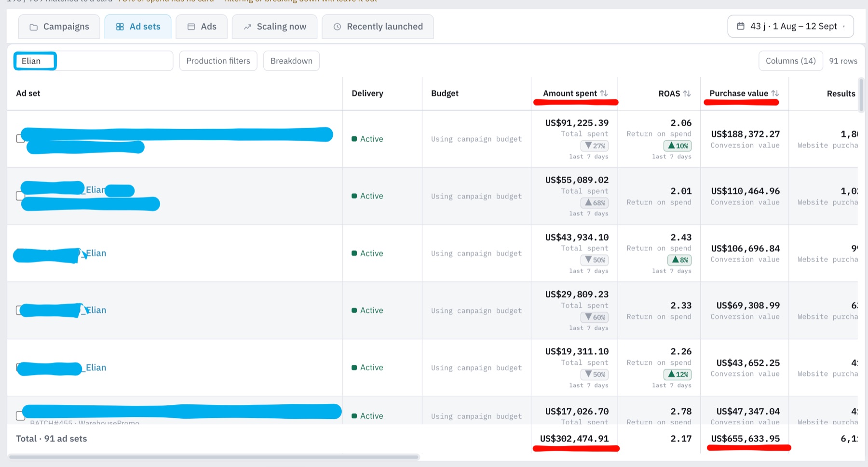Open Columns (14) settings
Screen dimensions: 868x467
(790, 61)
